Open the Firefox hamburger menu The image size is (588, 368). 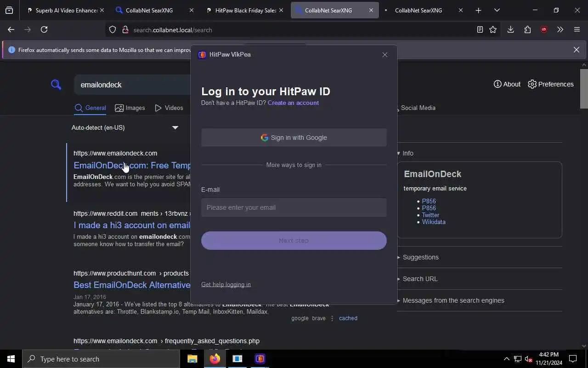tap(577, 29)
